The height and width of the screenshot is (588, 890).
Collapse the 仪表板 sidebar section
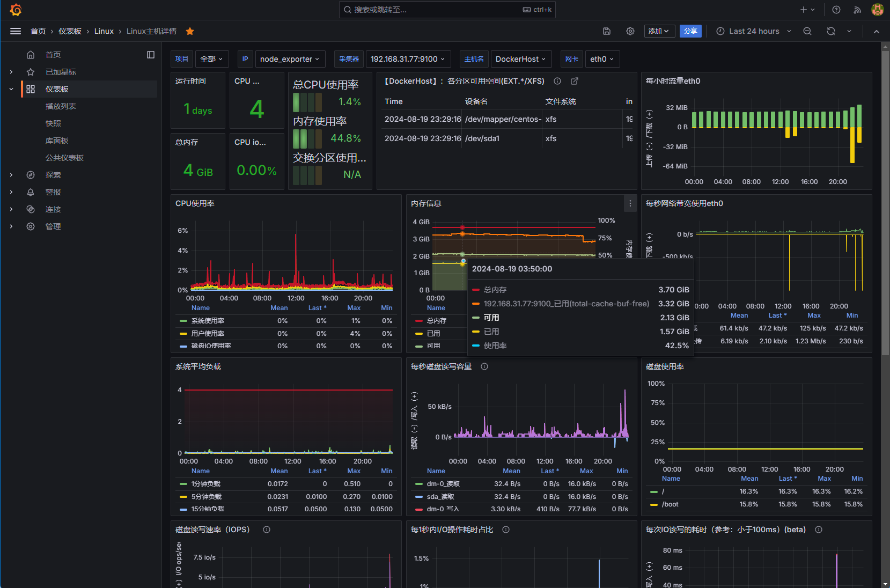pyautogui.click(x=11, y=89)
